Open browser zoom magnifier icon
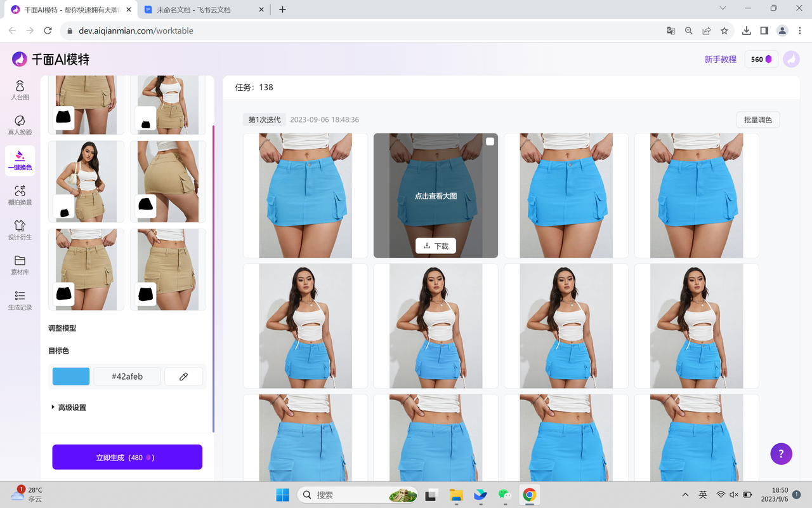Screen dimensions: 812x508 point(688,30)
